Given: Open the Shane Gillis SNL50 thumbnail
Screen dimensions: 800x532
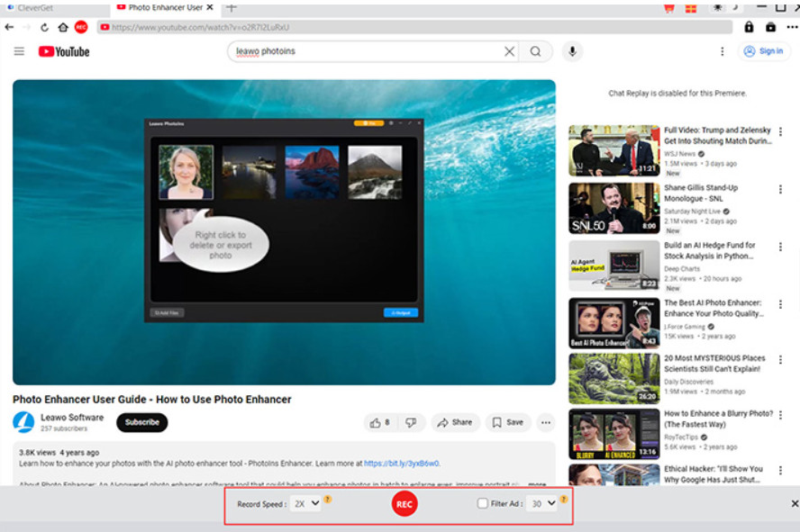Looking at the screenshot, I should pos(614,209).
